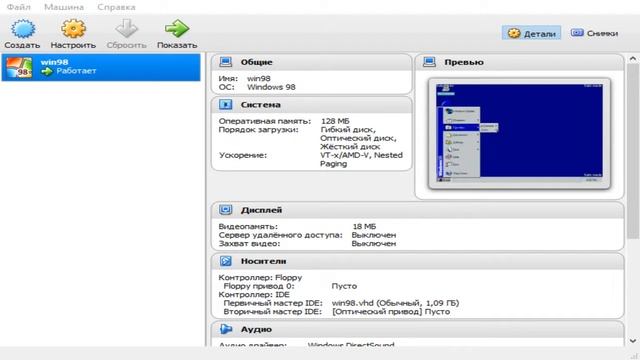Click 'Floppy привод 0:' line
Image resolution: width=640 pixels, height=360 pixels.
pos(259,286)
